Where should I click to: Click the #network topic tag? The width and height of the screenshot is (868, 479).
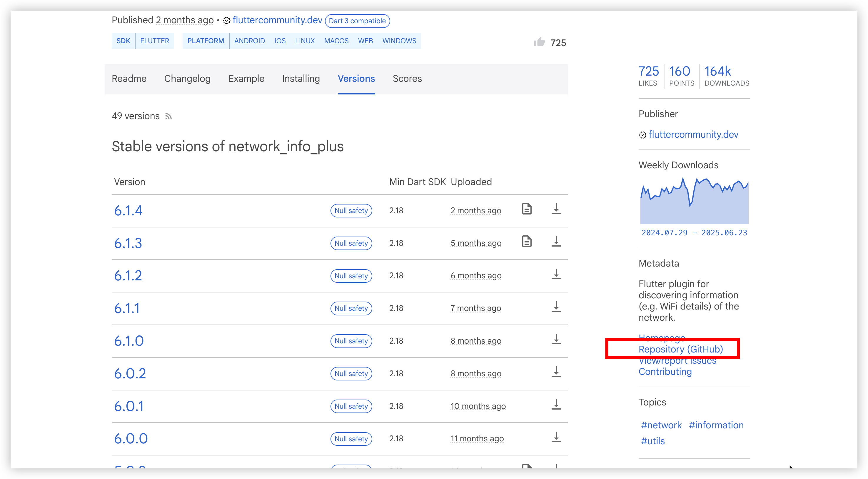tap(661, 425)
